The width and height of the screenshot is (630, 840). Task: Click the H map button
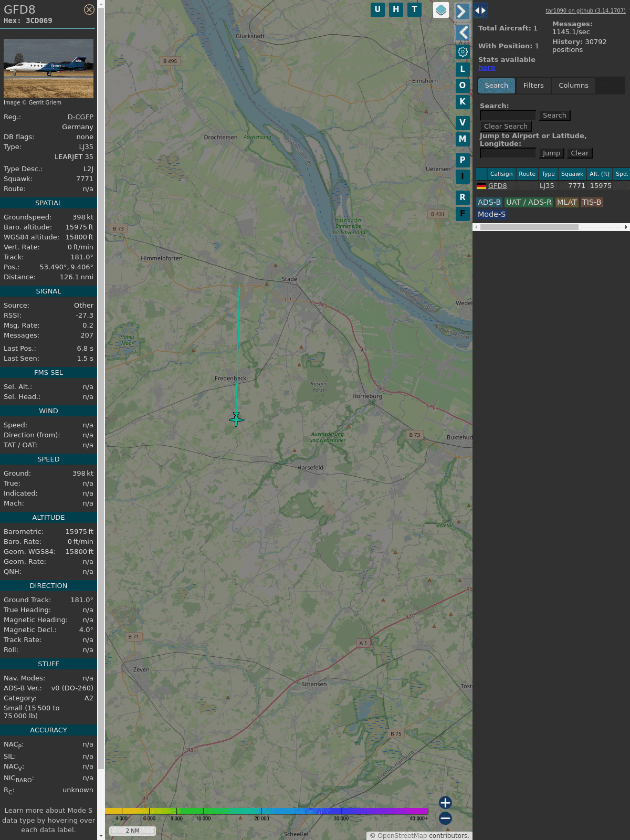(396, 9)
